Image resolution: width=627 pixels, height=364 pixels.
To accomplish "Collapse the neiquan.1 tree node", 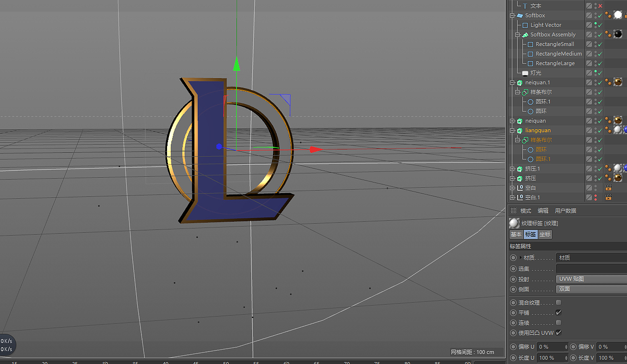I will click(x=512, y=83).
